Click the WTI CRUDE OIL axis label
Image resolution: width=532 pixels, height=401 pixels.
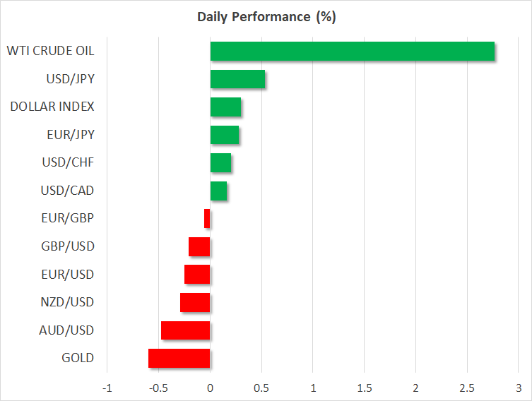pyautogui.click(x=50, y=51)
